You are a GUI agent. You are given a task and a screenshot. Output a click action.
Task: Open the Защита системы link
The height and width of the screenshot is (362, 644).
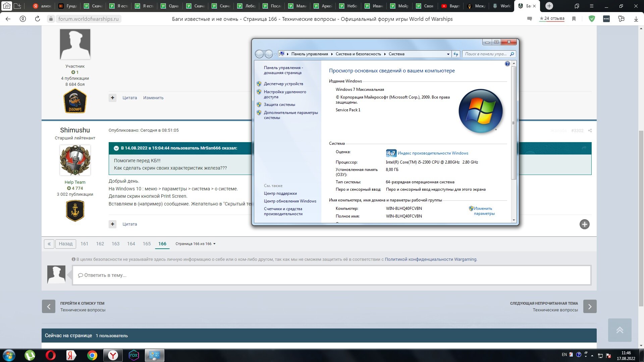tap(279, 105)
